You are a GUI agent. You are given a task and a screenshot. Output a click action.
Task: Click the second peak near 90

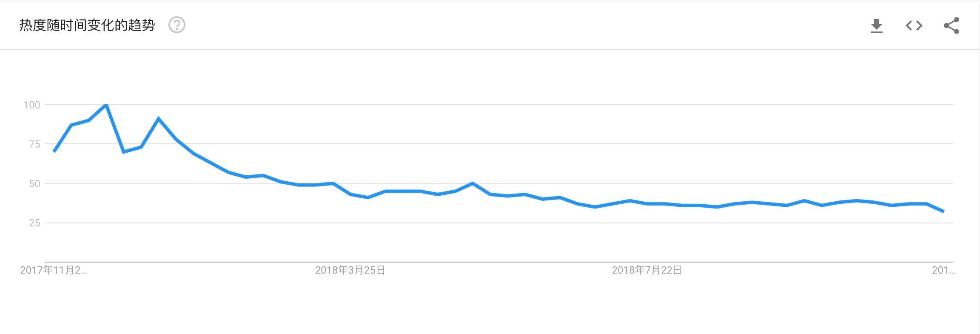(x=158, y=119)
